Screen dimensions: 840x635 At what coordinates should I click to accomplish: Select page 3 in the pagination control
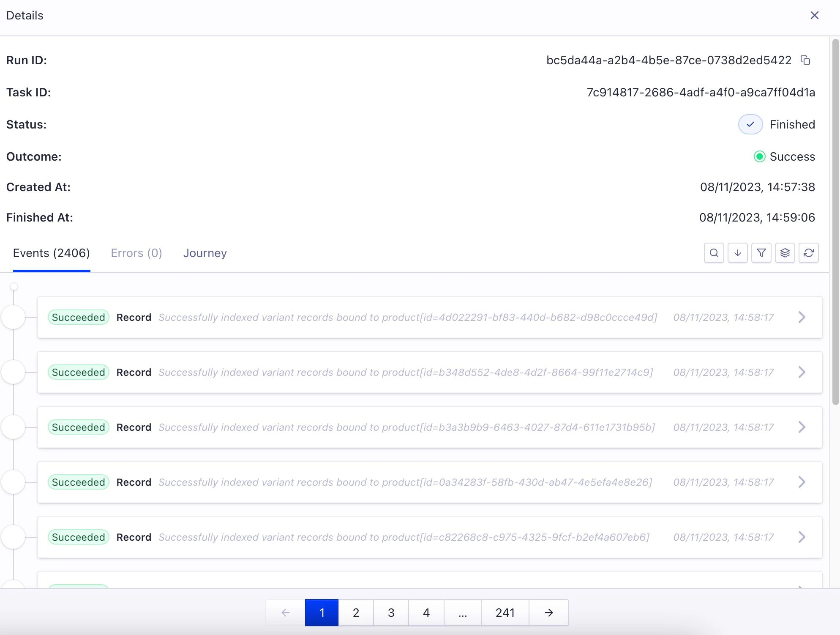(391, 612)
